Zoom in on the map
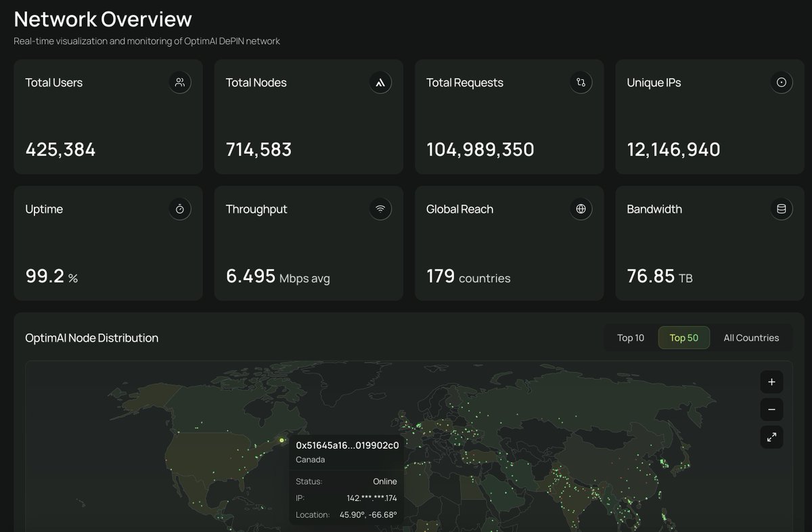Screen dimensions: 812x532 pyautogui.click(x=771, y=382)
